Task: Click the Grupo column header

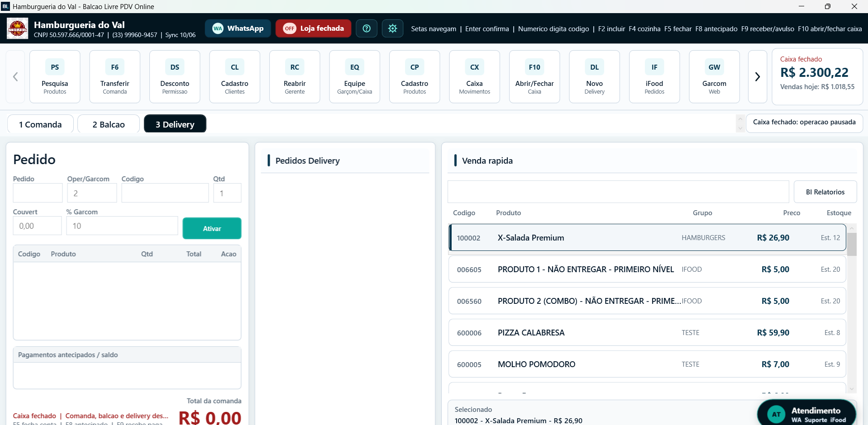Action: 702,213
